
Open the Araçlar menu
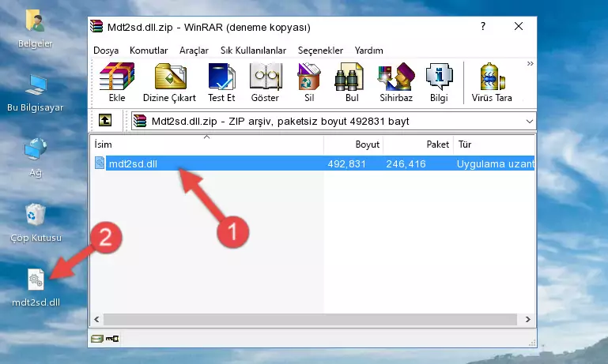pyautogui.click(x=194, y=51)
